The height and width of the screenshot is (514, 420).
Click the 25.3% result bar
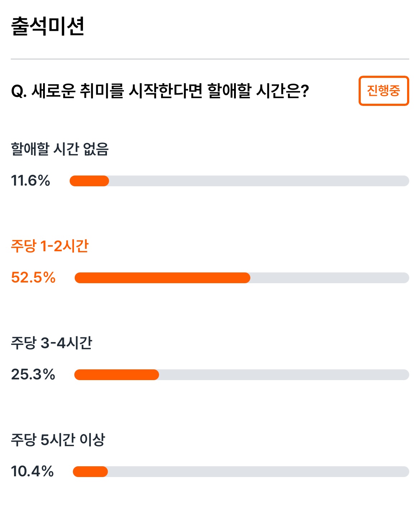(242, 375)
